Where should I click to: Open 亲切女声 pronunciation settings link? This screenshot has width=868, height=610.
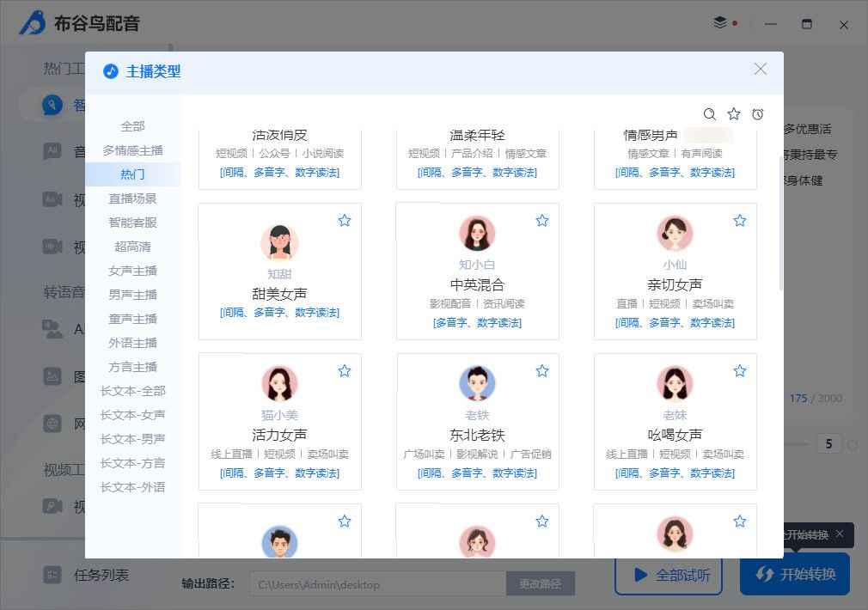(x=675, y=323)
